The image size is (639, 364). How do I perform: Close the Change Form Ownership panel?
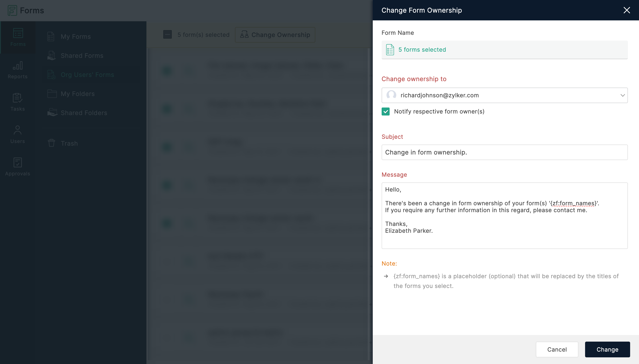pos(627,10)
